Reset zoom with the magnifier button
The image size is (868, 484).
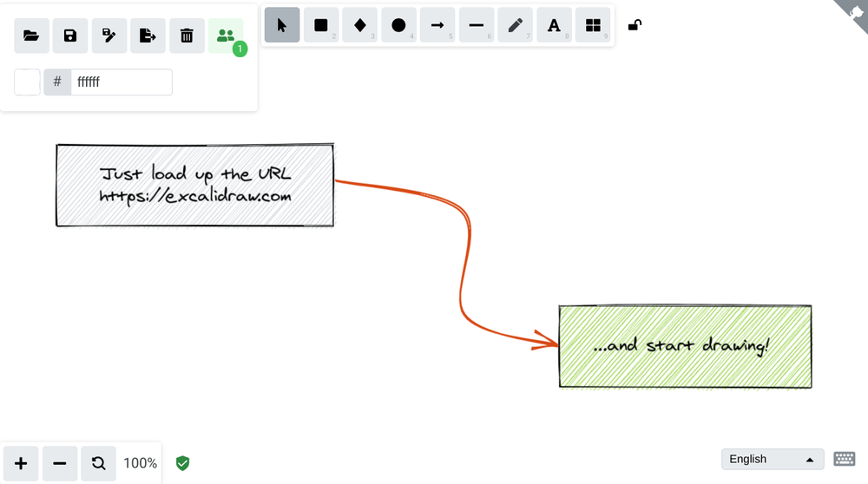click(x=99, y=463)
